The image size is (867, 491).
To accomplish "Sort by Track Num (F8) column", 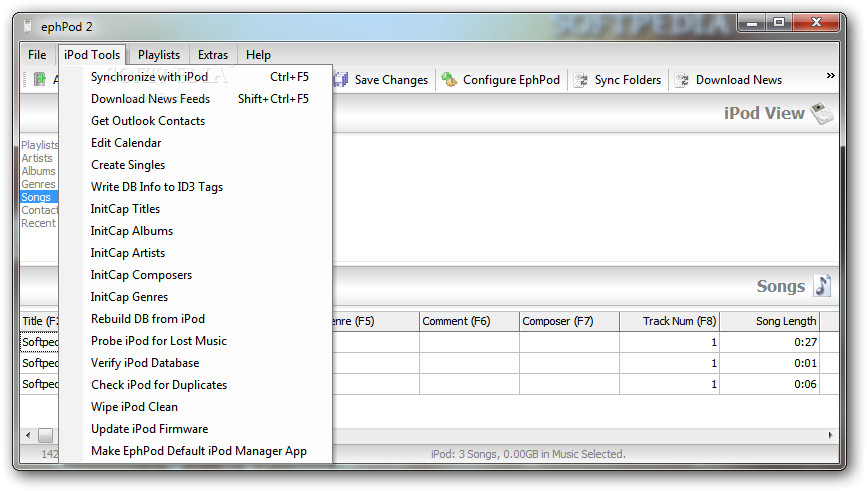I will (669, 321).
